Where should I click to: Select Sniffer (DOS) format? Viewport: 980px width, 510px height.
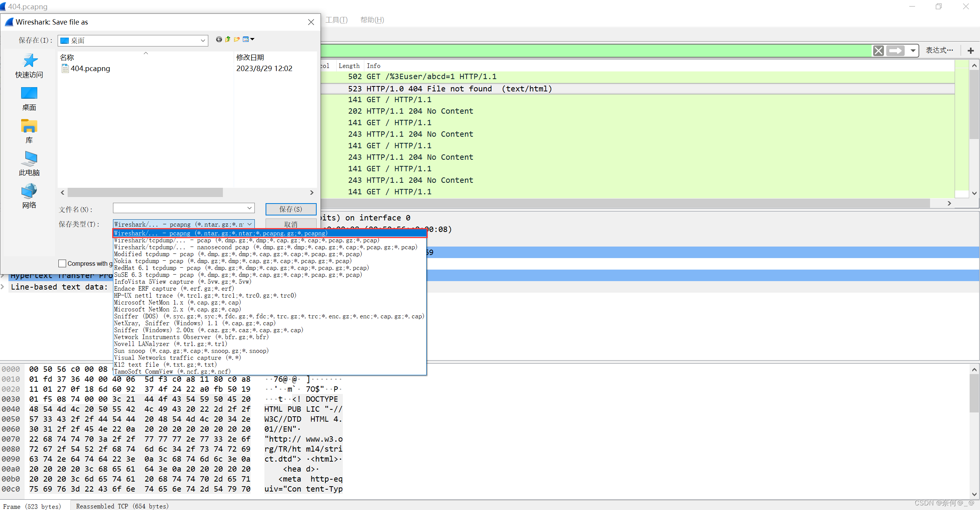point(270,316)
